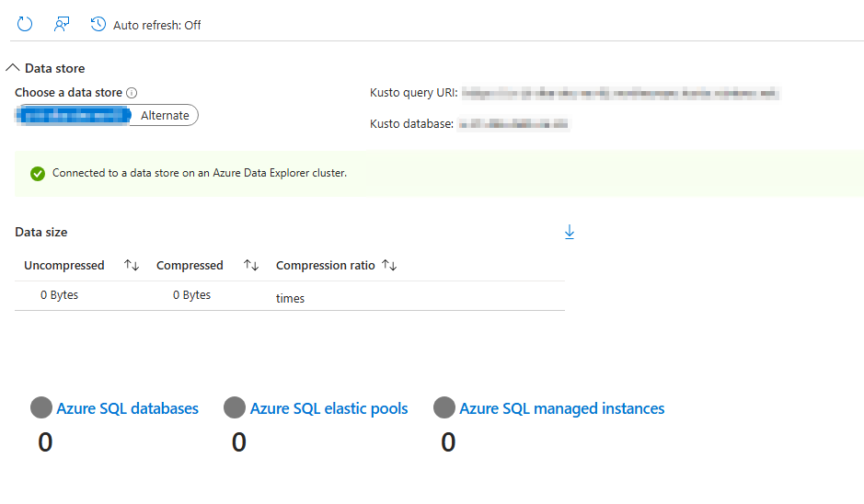Collapse the Data store section
This screenshot has width=864, height=504.
13,68
